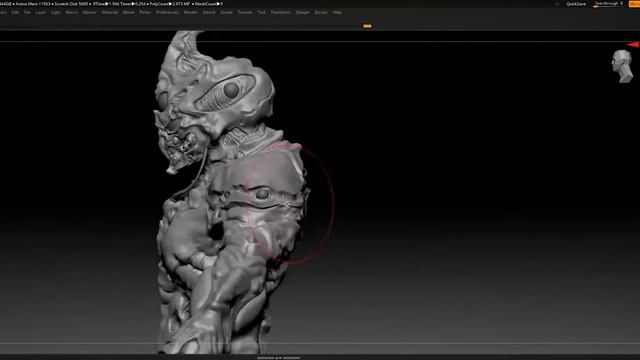Open the Help menu

coord(337,12)
